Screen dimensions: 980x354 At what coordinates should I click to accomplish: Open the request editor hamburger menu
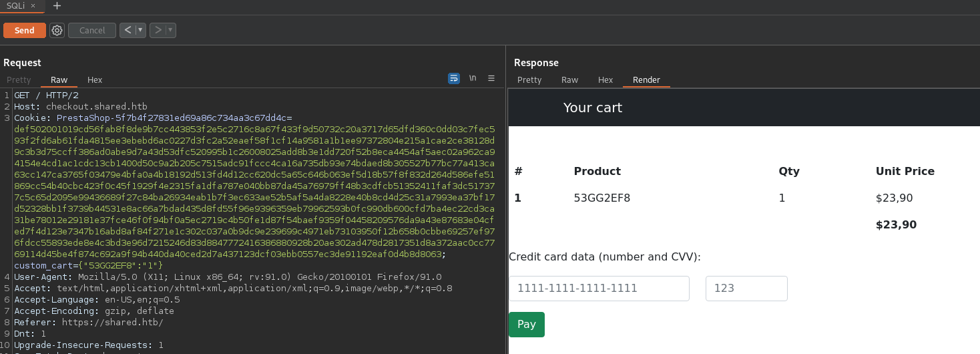click(x=491, y=78)
